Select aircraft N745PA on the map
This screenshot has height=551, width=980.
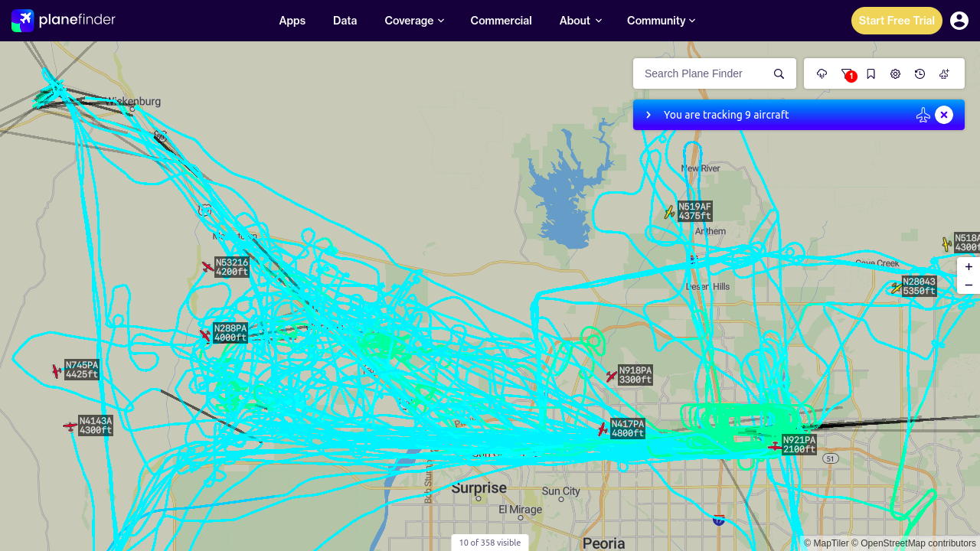pyautogui.click(x=57, y=371)
